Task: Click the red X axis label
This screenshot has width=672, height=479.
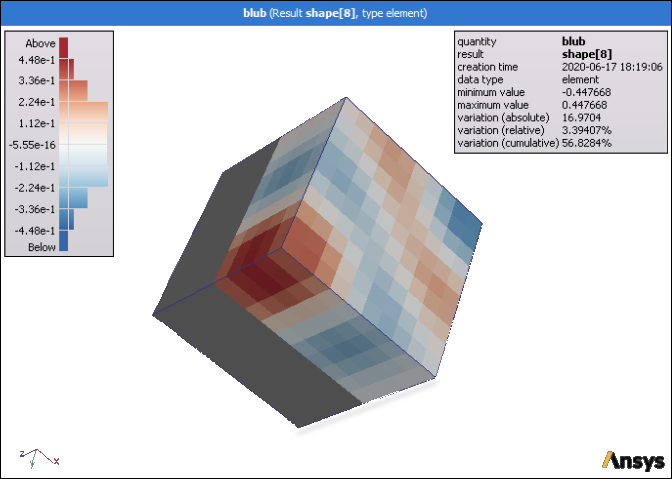Action: [57, 461]
